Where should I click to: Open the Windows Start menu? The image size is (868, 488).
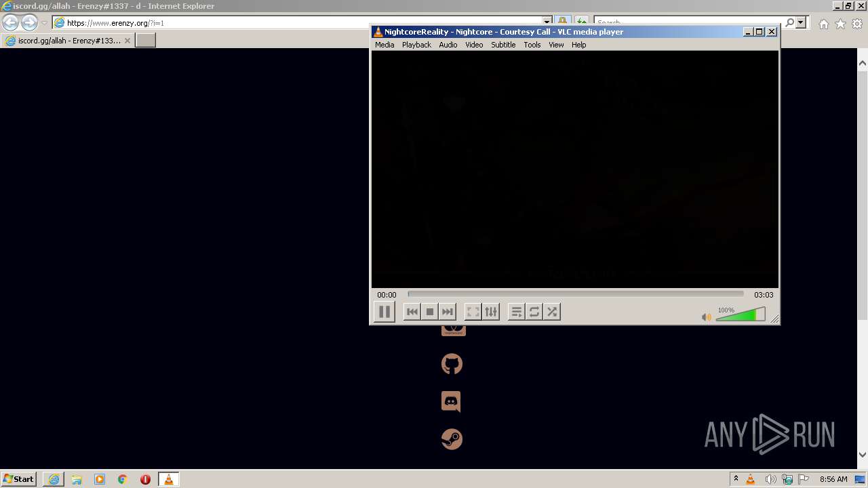point(18,479)
